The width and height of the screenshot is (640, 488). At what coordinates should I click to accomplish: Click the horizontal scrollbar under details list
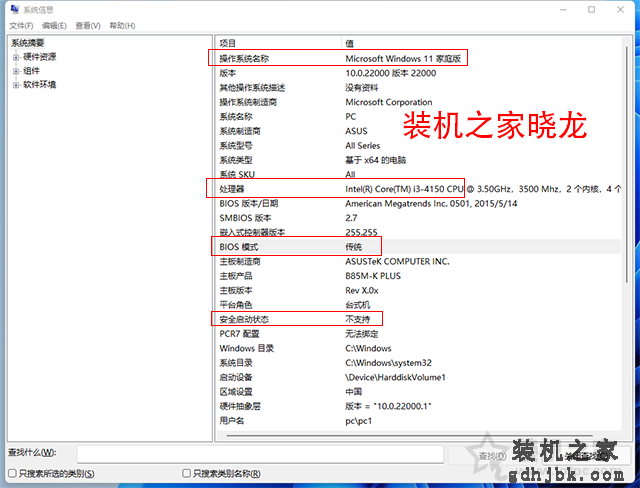pos(408,435)
